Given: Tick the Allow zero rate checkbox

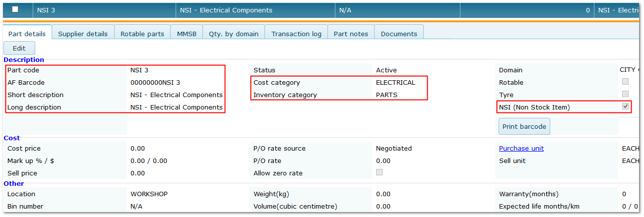Looking at the screenshot, I should pos(380,172).
